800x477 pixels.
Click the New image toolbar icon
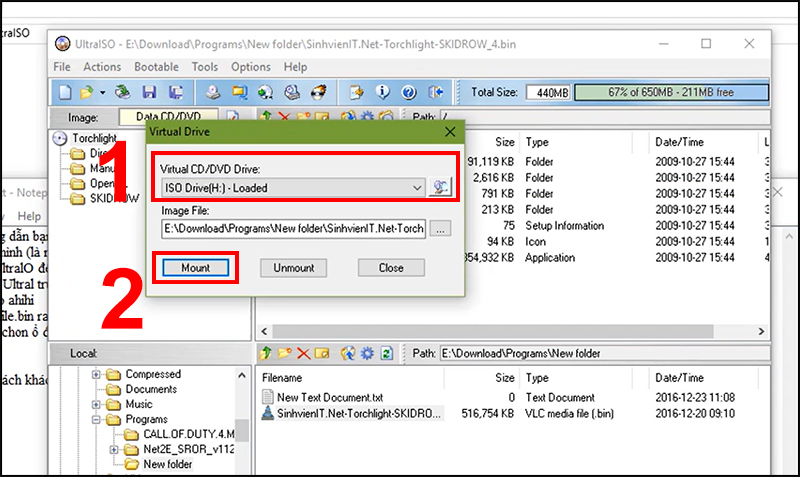(x=65, y=92)
